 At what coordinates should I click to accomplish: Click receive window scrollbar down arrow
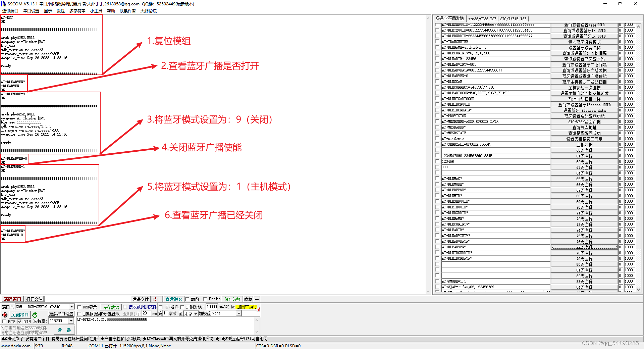coord(428,292)
